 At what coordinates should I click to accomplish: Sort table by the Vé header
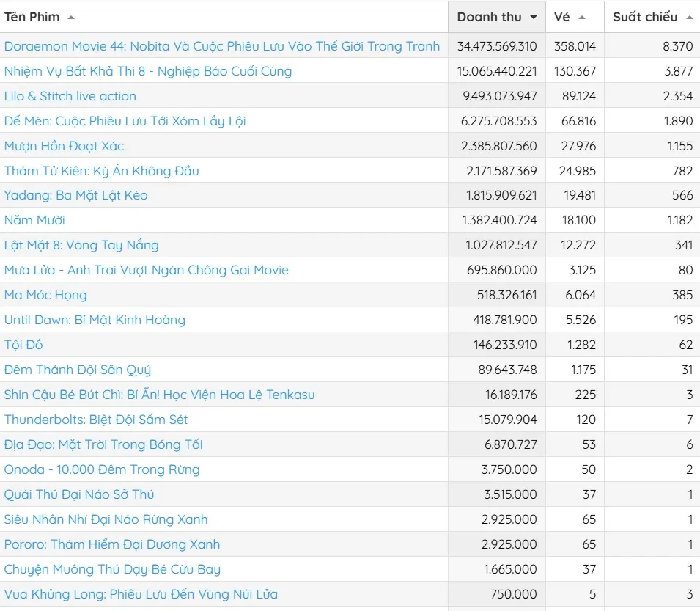click(562, 17)
